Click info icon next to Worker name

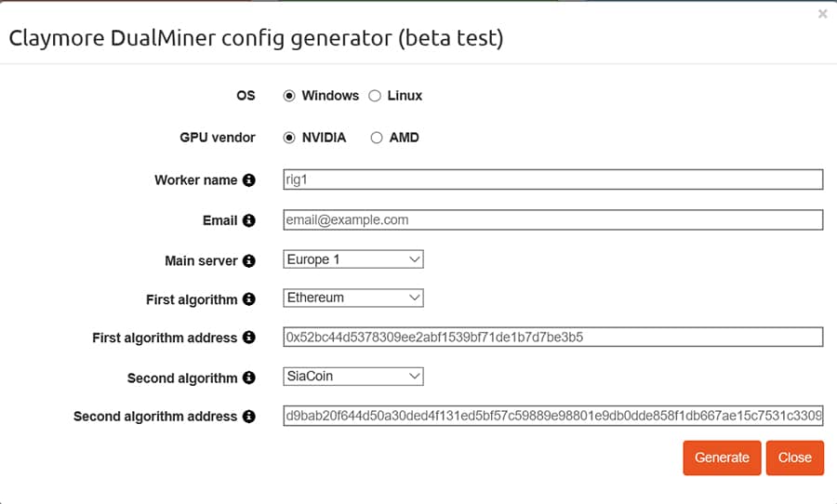coord(248,180)
